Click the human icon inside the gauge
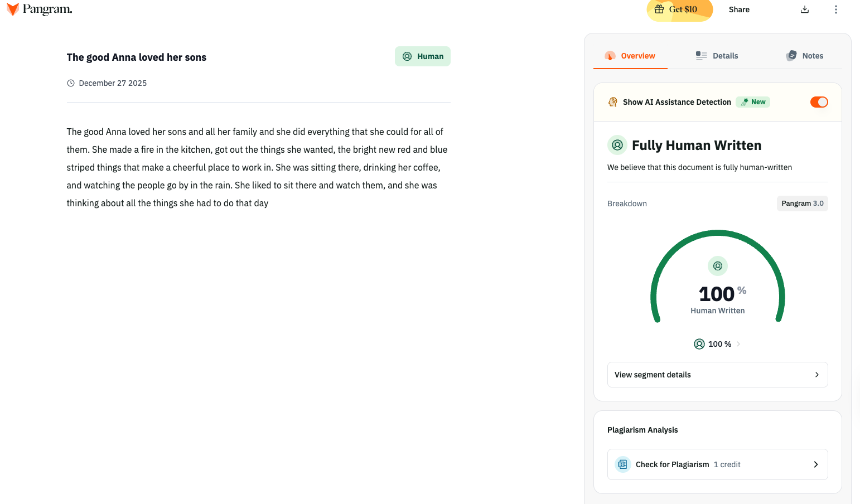 tap(718, 266)
